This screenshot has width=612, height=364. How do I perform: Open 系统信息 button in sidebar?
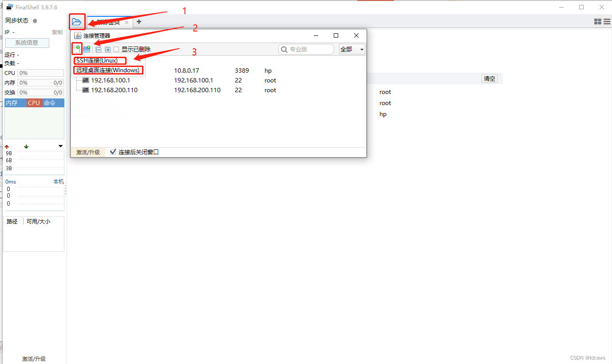pyautogui.click(x=27, y=43)
